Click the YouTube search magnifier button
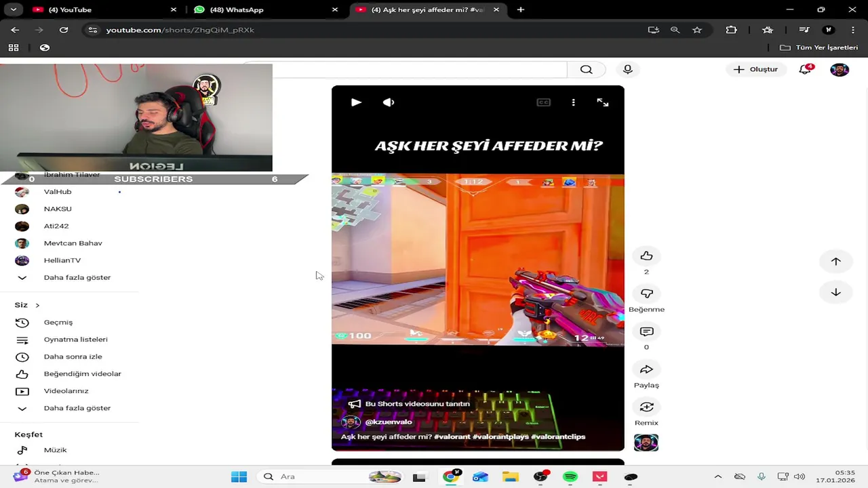This screenshot has height=488, width=868. point(586,69)
